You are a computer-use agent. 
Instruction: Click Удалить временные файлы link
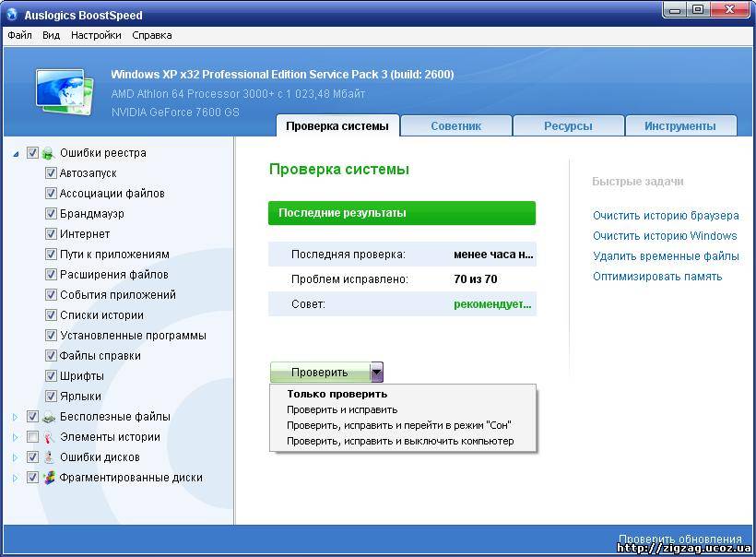[x=666, y=256]
